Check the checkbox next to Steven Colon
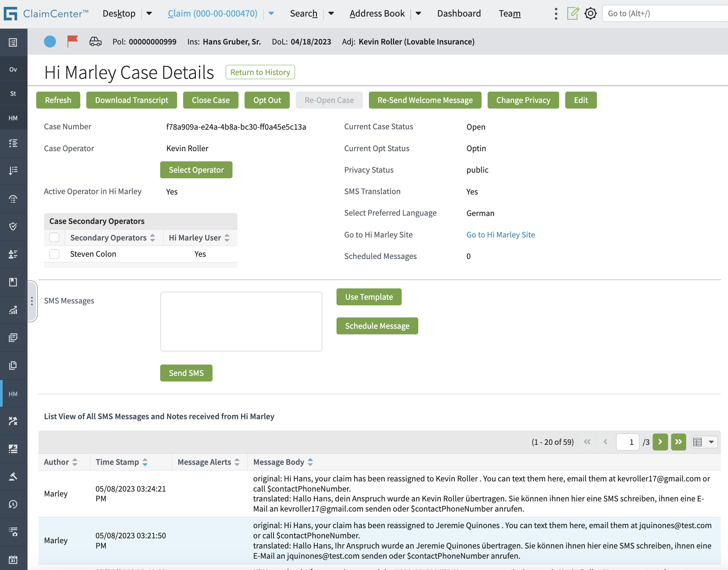The height and width of the screenshot is (570, 728). [54, 254]
